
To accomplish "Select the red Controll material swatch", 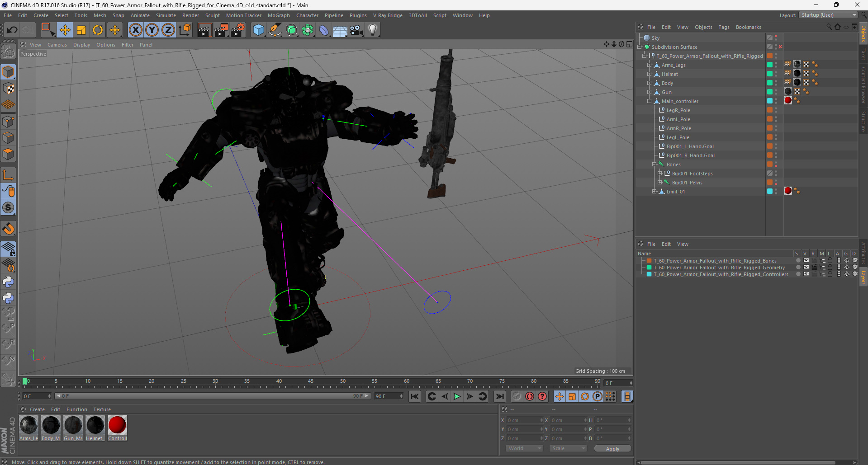I will [117, 428].
